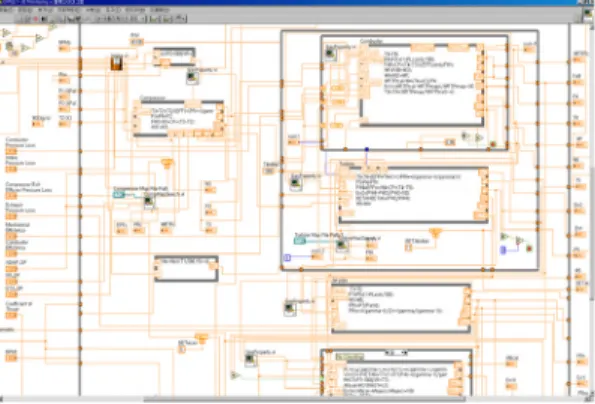This screenshot has width=595, height=404.
Task: Open the text font settings dropdown
Action: click(120, 19)
